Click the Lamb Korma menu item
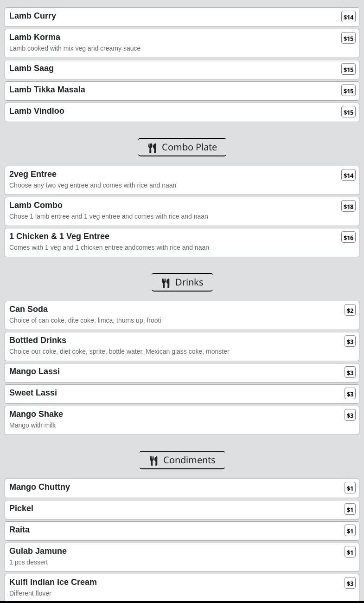 pos(35,37)
